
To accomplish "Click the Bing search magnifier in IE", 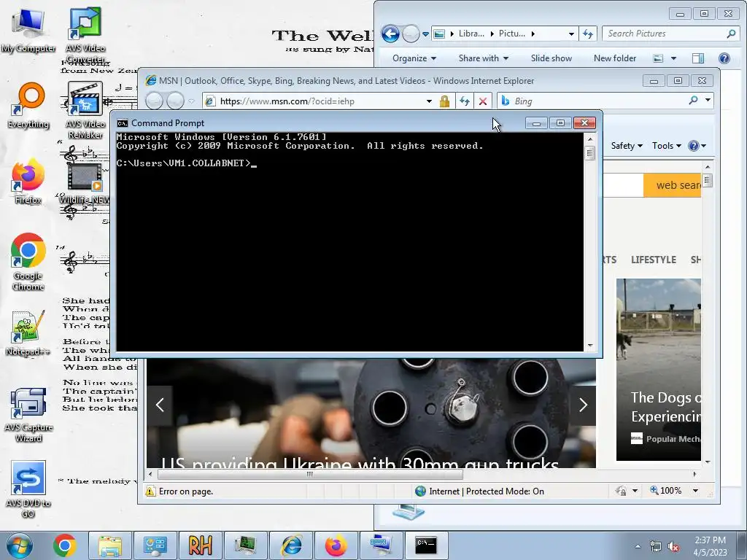I will (x=693, y=101).
